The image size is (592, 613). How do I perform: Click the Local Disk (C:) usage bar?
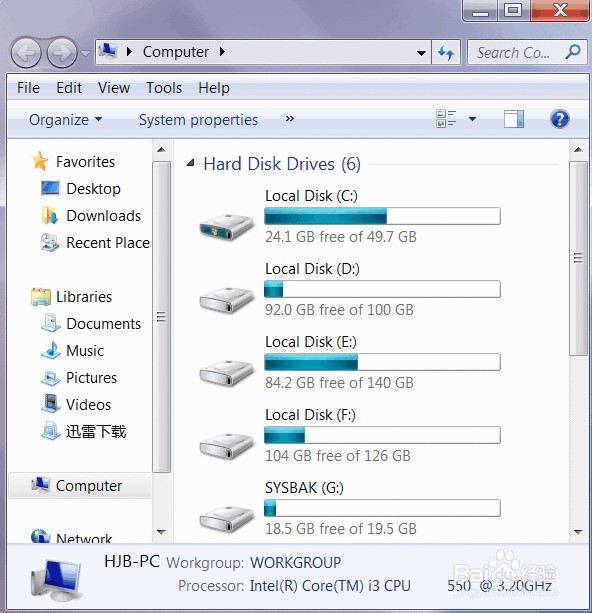point(382,216)
